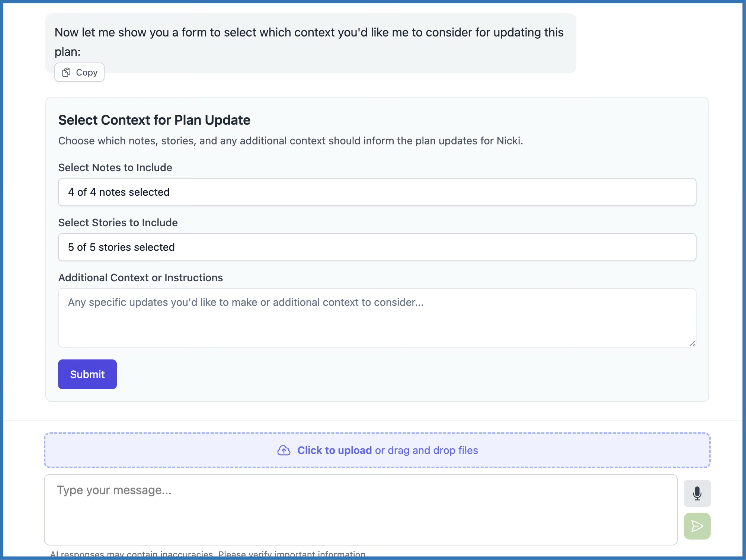The image size is (746, 560).
Task: Click the "Click to upload" link
Action: [x=334, y=450]
